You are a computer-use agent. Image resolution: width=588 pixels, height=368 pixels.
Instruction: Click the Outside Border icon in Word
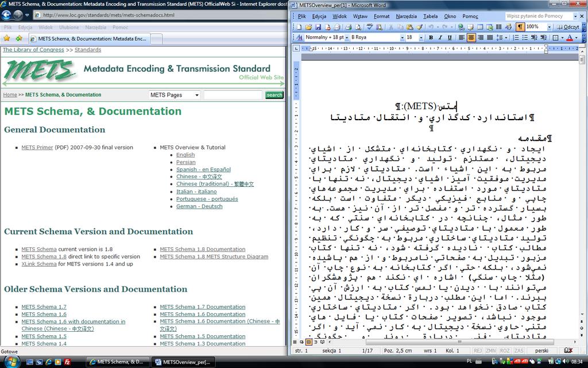coord(555,37)
